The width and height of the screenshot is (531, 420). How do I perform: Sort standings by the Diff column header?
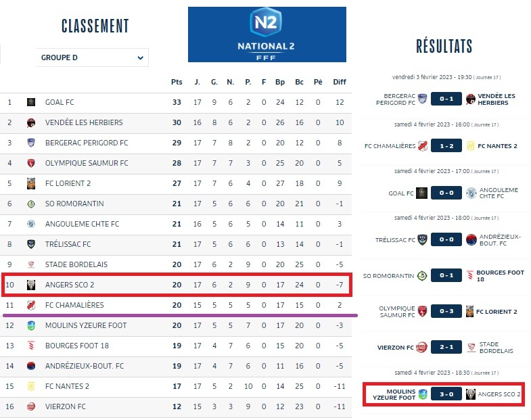(x=339, y=82)
